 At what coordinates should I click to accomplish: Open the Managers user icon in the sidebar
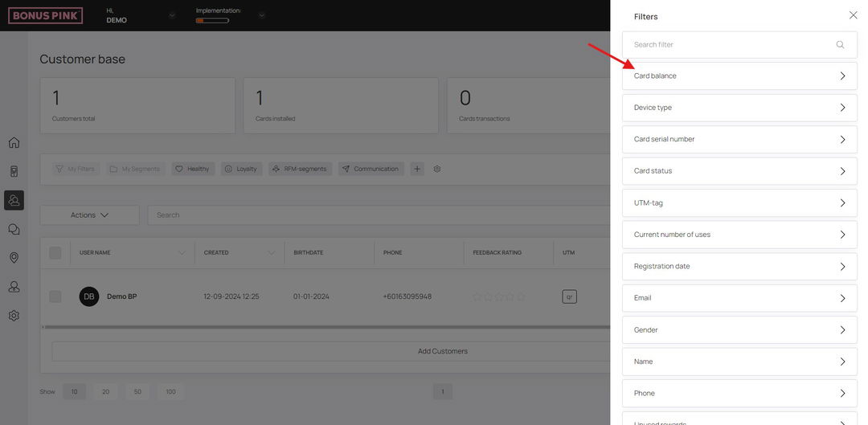point(14,287)
